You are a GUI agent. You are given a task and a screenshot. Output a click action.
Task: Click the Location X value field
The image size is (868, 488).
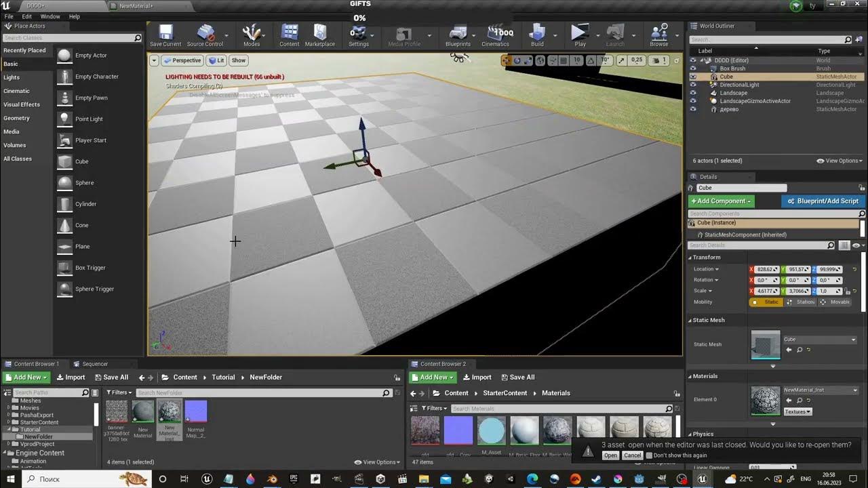click(765, 269)
